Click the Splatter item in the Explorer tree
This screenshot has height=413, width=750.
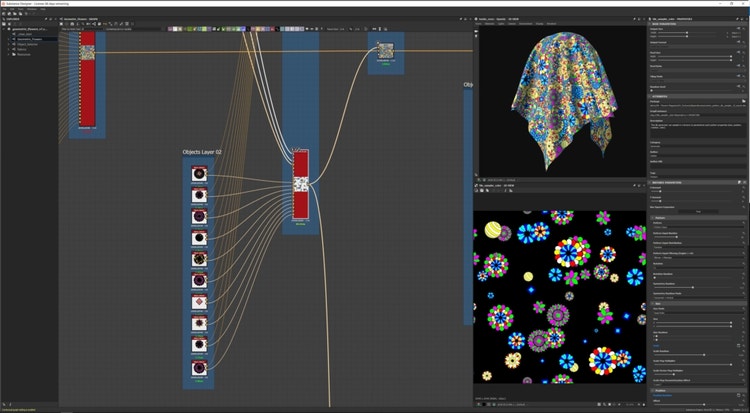(x=23, y=50)
